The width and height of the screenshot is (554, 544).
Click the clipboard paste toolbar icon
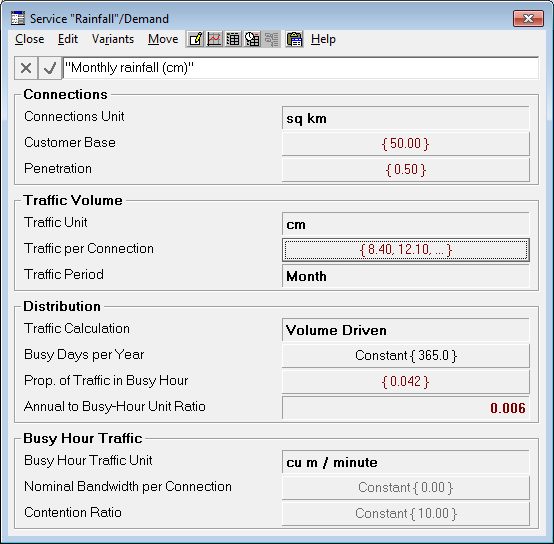294,39
